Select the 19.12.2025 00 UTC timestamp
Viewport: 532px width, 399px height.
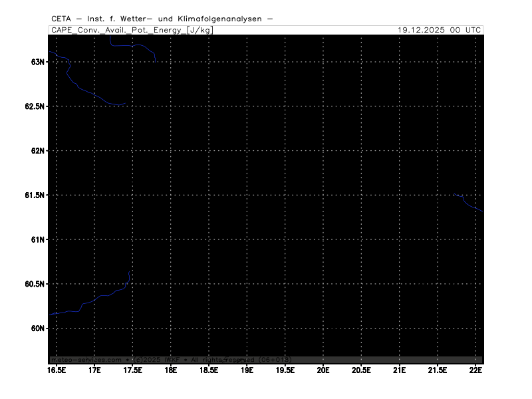pyautogui.click(x=440, y=30)
